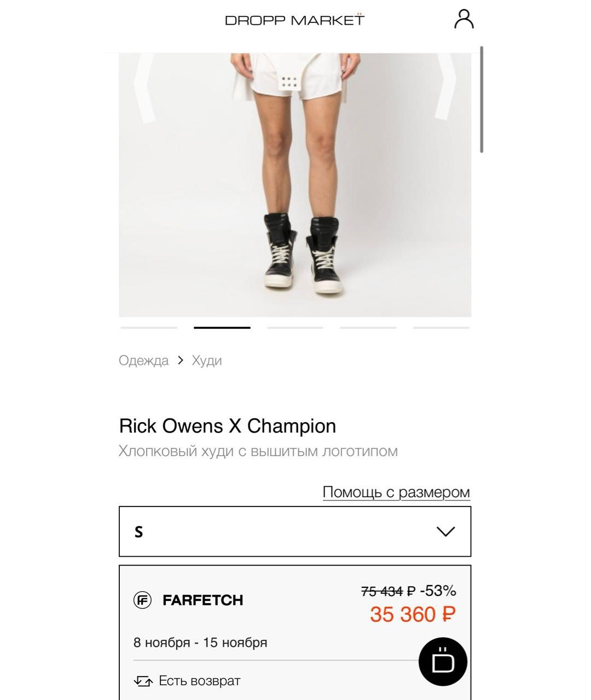Select fourth image slide indicator
This screenshot has width=591, height=700.
(368, 328)
